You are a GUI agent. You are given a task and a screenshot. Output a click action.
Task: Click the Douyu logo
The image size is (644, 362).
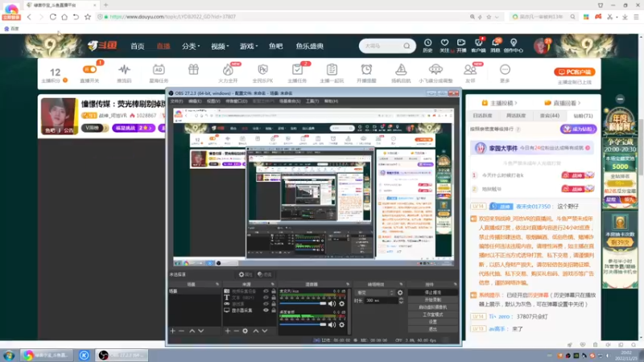pos(102,46)
